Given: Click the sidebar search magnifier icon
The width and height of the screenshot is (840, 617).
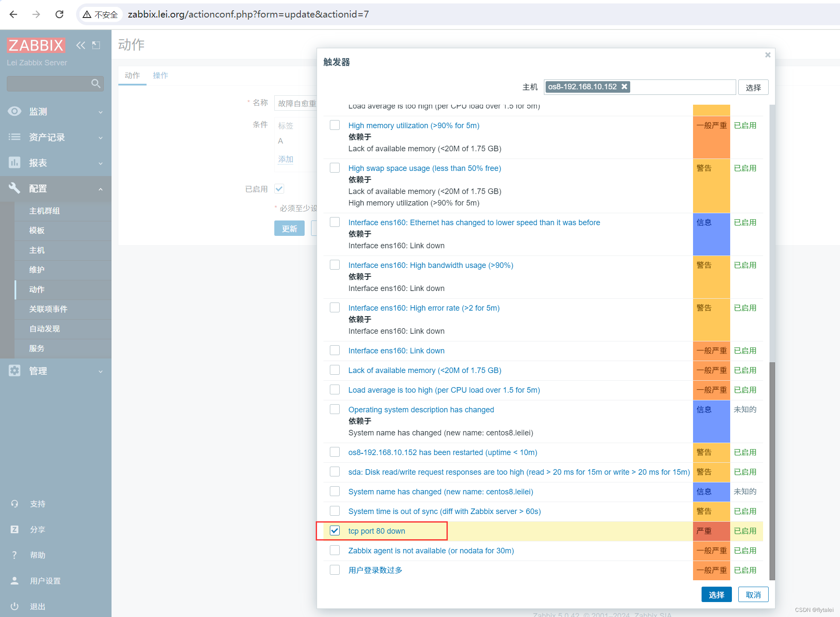Looking at the screenshot, I should tap(96, 83).
